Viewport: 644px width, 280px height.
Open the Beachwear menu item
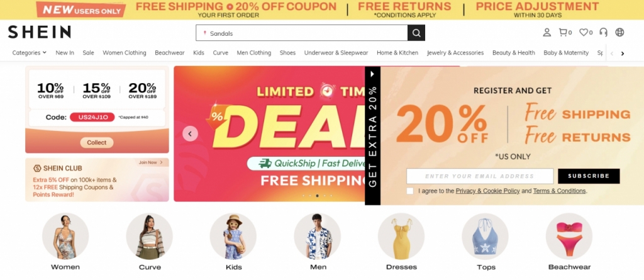tap(170, 53)
